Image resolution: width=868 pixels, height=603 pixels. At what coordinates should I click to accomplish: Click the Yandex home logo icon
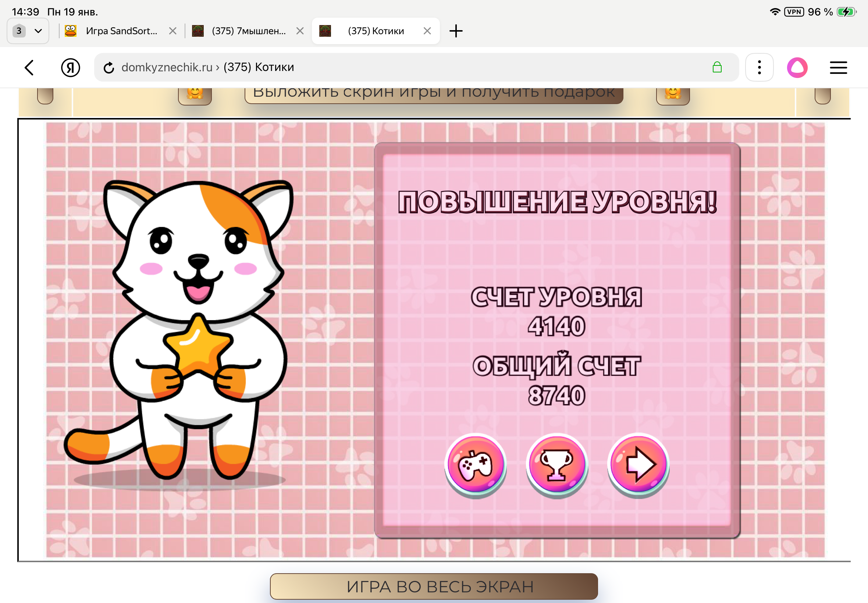[x=70, y=68]
